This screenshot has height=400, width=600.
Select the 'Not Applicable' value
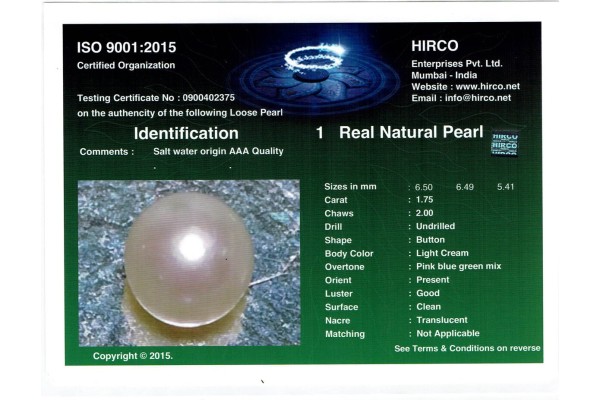(448, 333)
